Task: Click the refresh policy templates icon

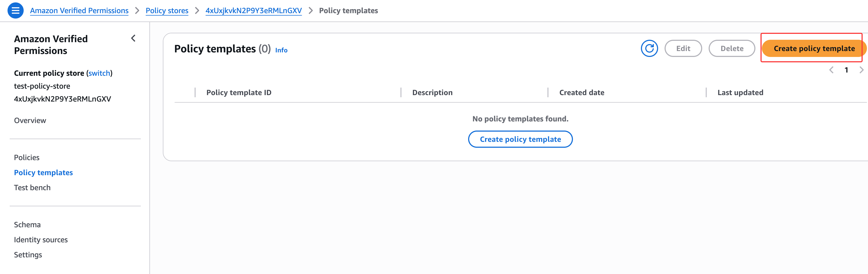Action: (649, 49)
